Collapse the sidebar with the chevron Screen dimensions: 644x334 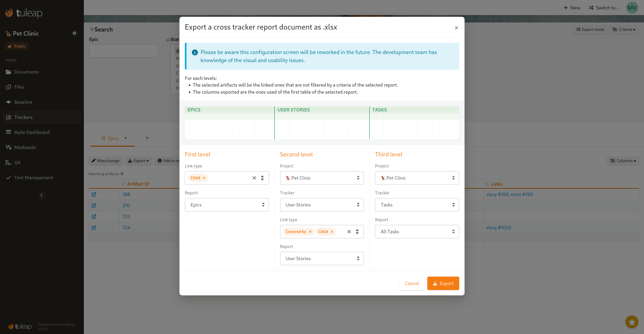41,195
